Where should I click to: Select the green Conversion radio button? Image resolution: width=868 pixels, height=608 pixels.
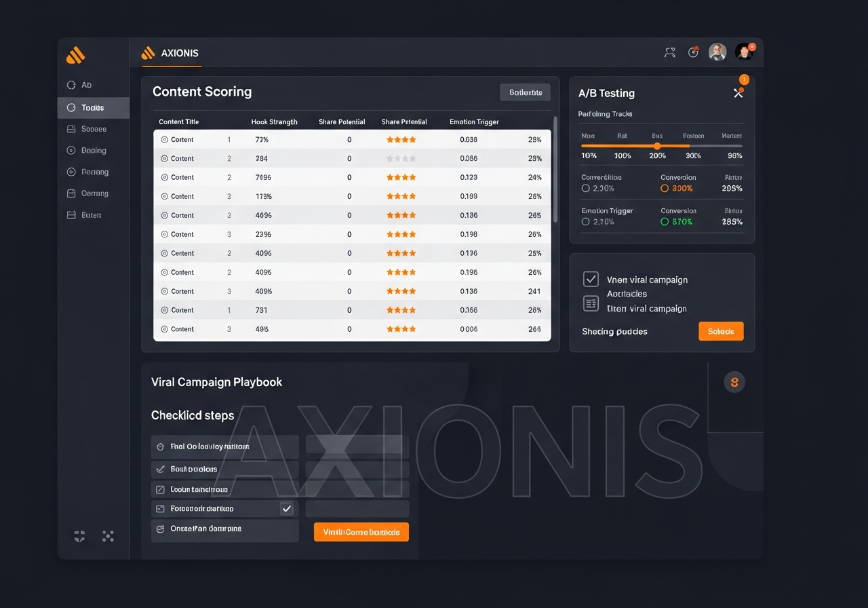(x=665, y=221)
